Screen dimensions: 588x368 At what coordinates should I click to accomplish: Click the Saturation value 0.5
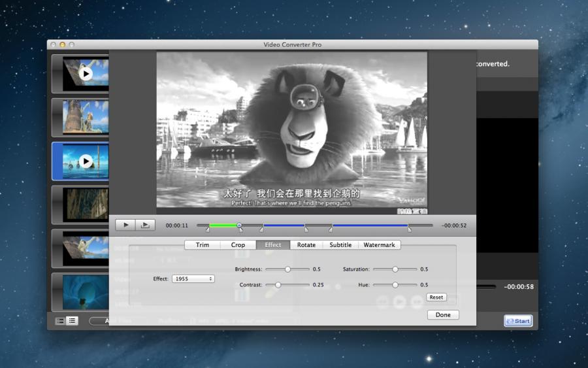click(424, 269)
